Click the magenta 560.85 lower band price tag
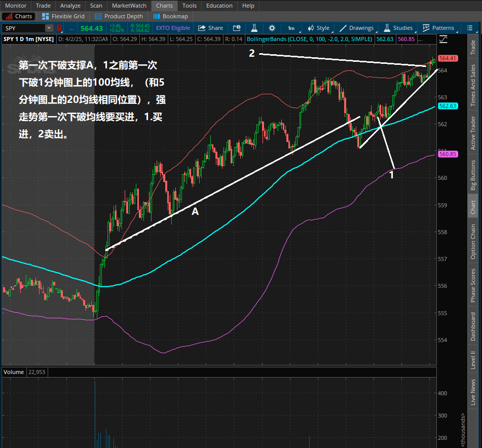 point(448,154)
